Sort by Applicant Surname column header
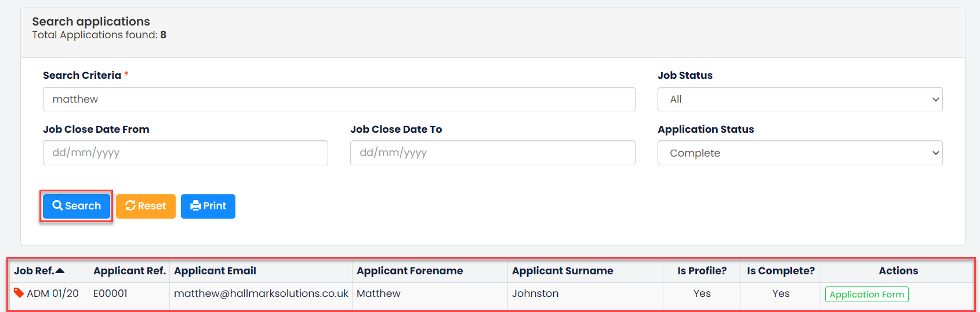This screenshot has height=312, width=980. click(x=562, y=271)
